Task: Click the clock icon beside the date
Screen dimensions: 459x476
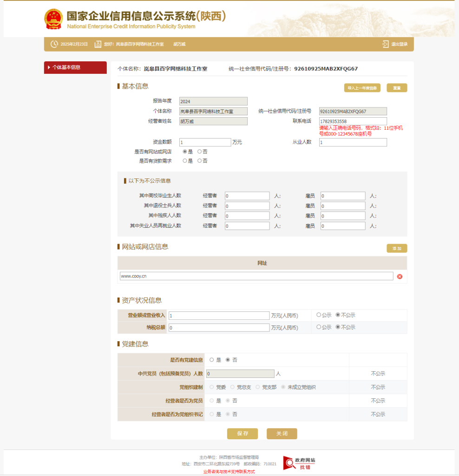Action: pos(54,44)
